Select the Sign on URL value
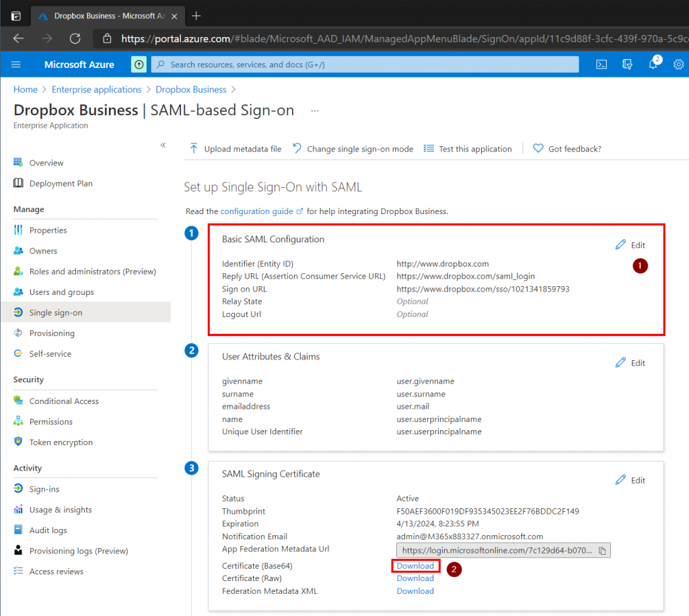 (x=483, y=289)
